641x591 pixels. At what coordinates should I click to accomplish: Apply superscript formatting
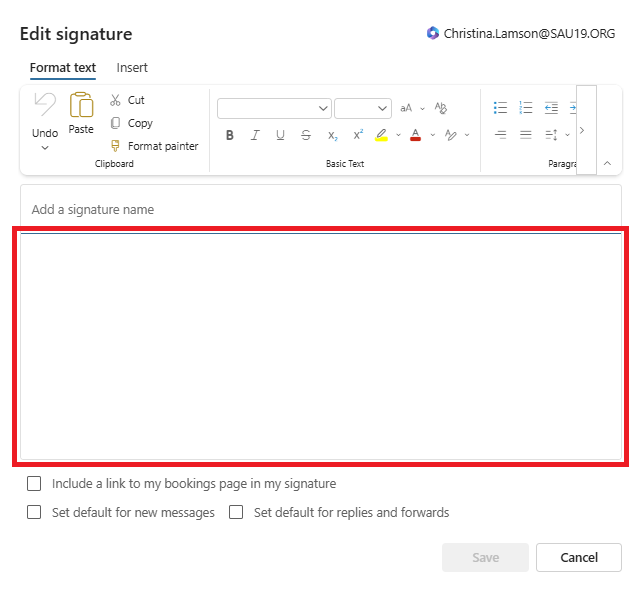(358, 135)
